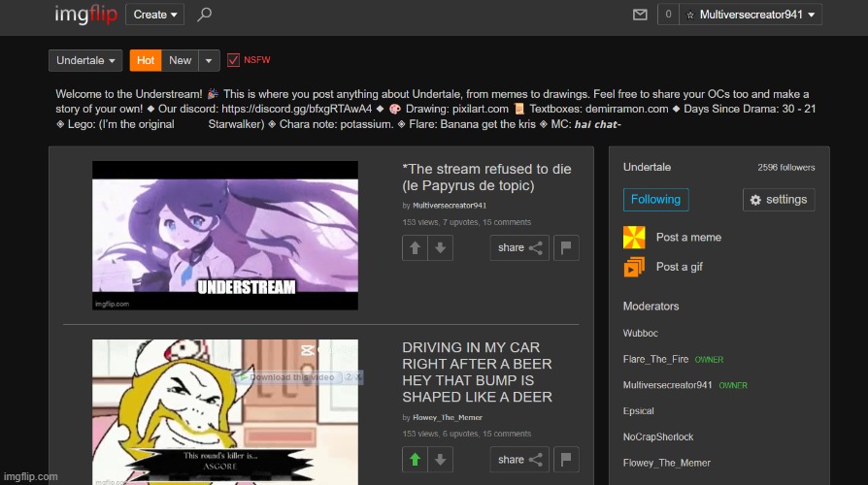Open Flowey_The_Memer in the moderators list
The image size is (868, 485).
[x=666, y=463]
